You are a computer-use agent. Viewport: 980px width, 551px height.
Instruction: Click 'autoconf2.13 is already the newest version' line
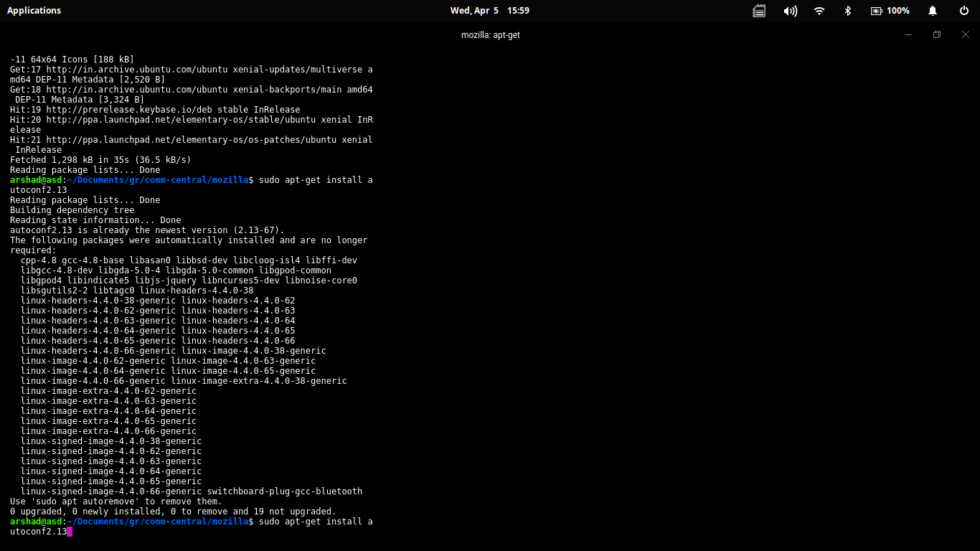coord(147,230)
